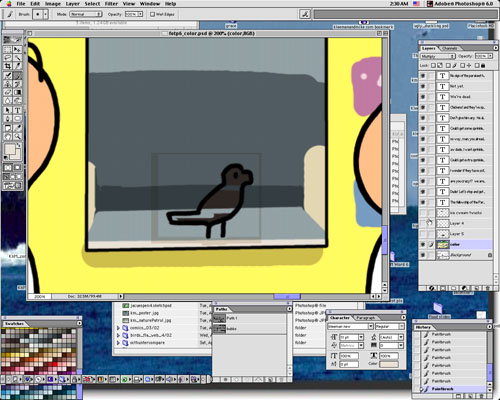Viewport: 500px width, 400px height.
Task: Click Jump to ImageReady button
Action: [13, 186]
